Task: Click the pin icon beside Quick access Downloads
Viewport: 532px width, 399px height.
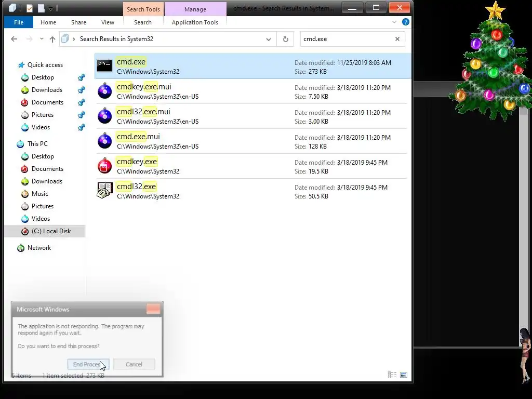Action: 82,90
